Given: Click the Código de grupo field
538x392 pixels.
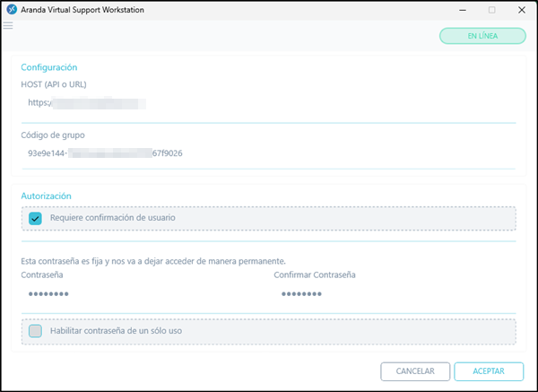Looking at the screenshot, I should click(x=269, y=153).
